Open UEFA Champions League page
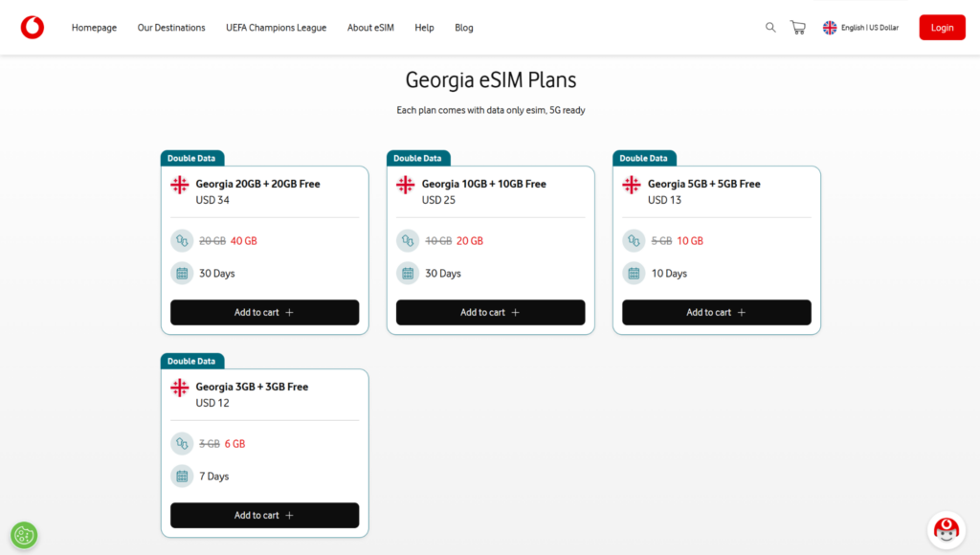The image size is (980, 555). click(277, 28)
